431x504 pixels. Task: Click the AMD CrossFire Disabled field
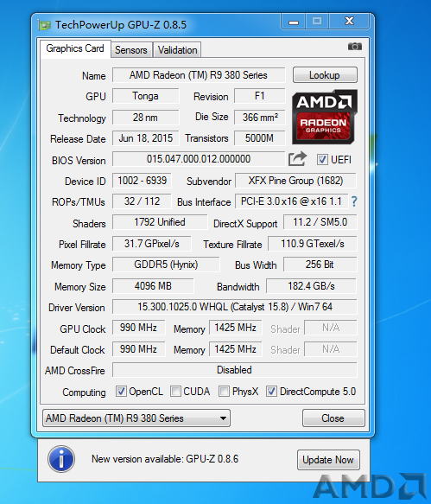click(234, 370)
